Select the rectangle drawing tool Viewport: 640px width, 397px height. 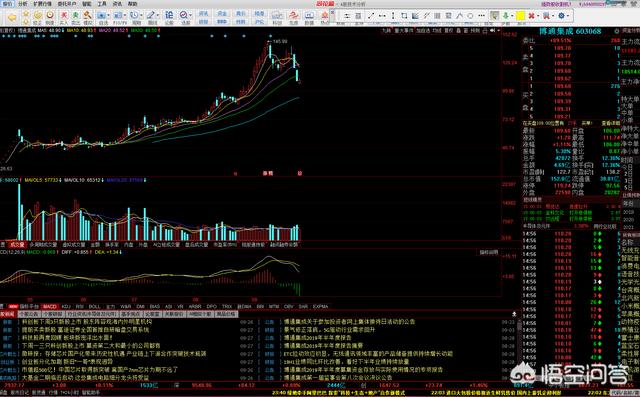pyautogui.click(x=404, y=16)
